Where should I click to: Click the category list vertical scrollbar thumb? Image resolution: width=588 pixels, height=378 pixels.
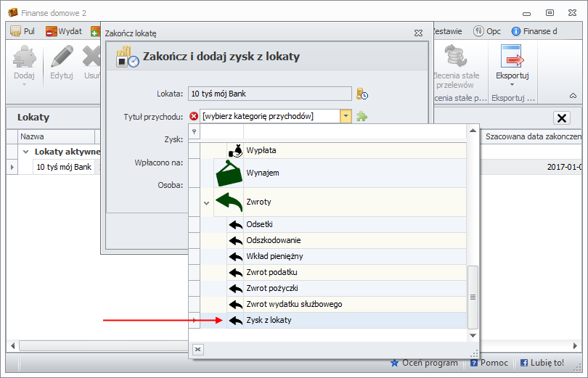473,296
